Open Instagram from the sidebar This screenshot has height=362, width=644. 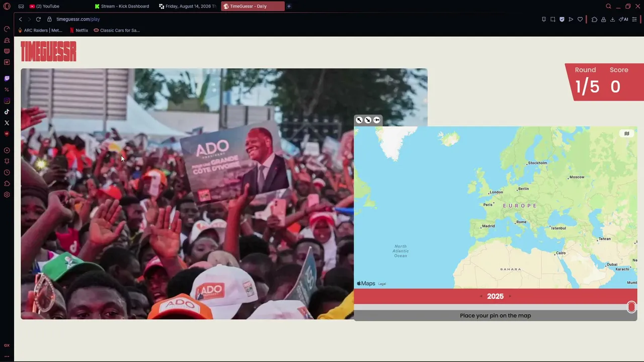pyautogui.click(x=7, y=101)
